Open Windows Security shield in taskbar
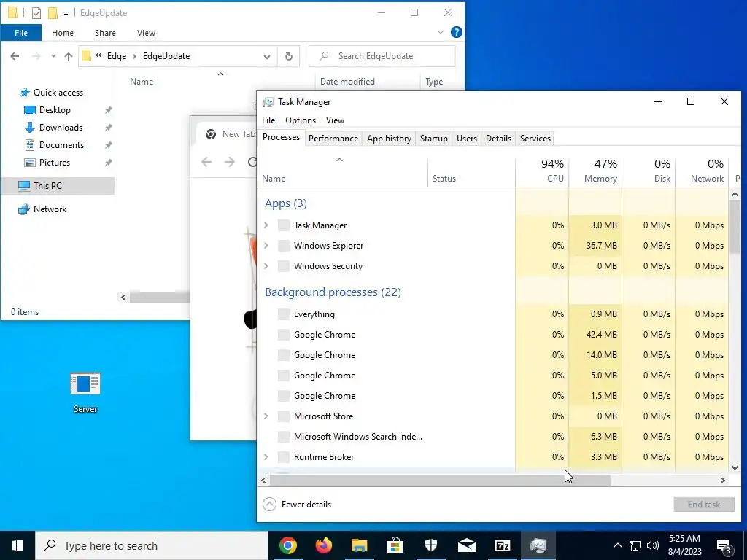The image size is (747, 560). click(x=430, y=545)
